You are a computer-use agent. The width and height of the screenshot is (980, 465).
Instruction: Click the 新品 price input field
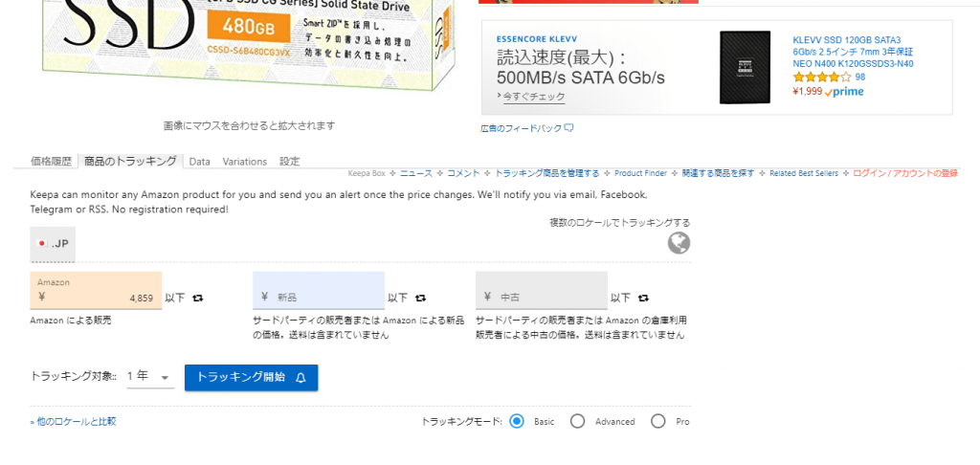click(319, 290)
